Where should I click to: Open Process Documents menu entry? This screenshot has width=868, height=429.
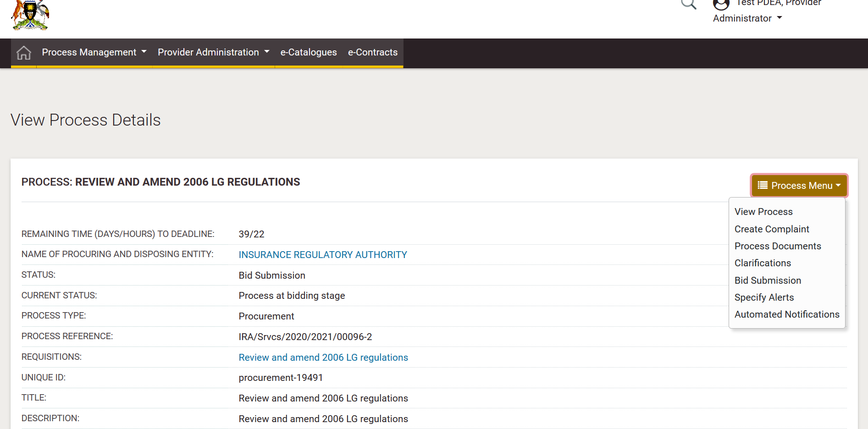click(778, 246)
